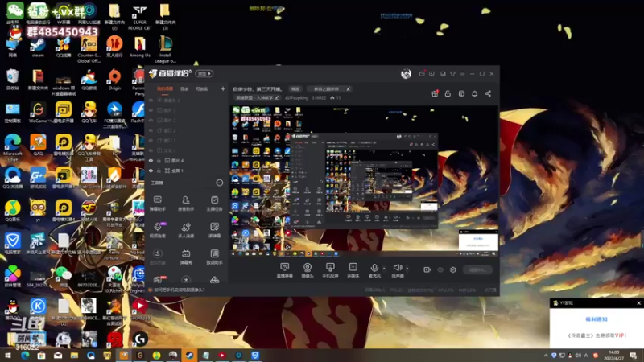
Task: Open the 歌词助手 tool
Action: click(x=214, y=257)
